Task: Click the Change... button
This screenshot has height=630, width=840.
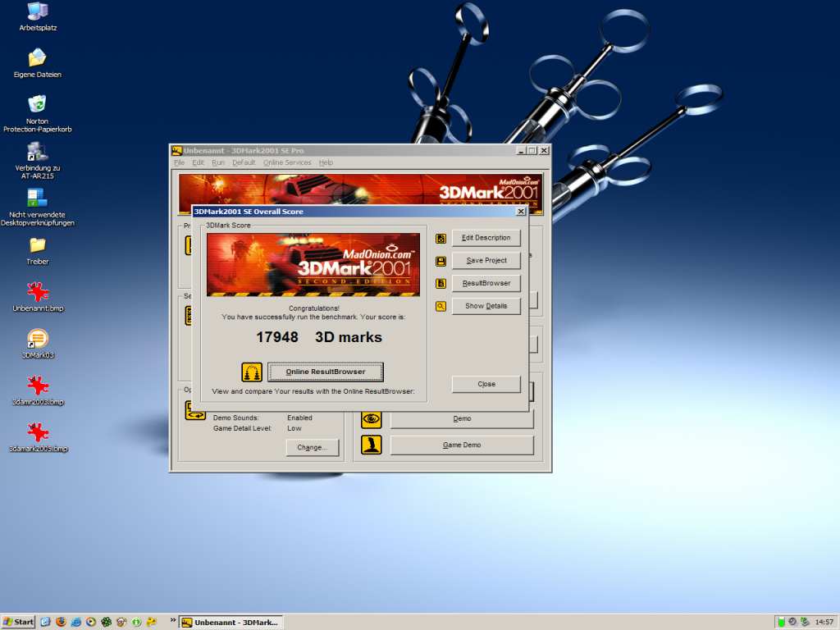Action: pyautogui.click(x=312, y=447)
